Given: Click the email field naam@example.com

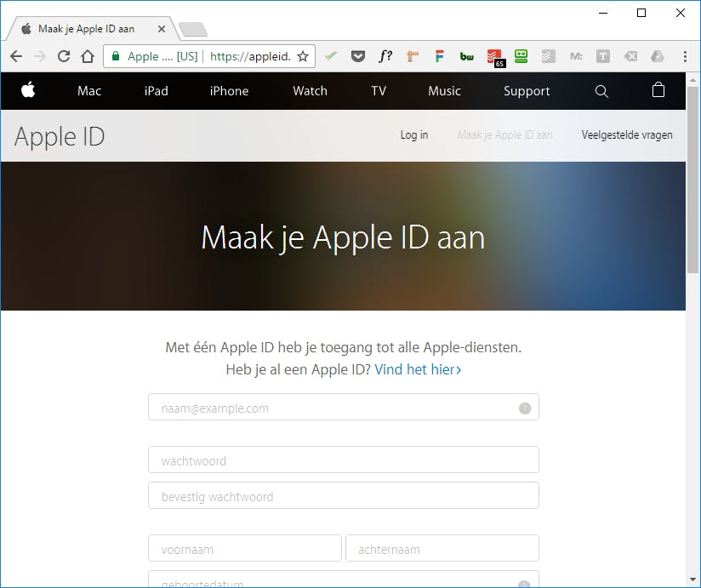Looking at the screenshot, I should point(343,407).
